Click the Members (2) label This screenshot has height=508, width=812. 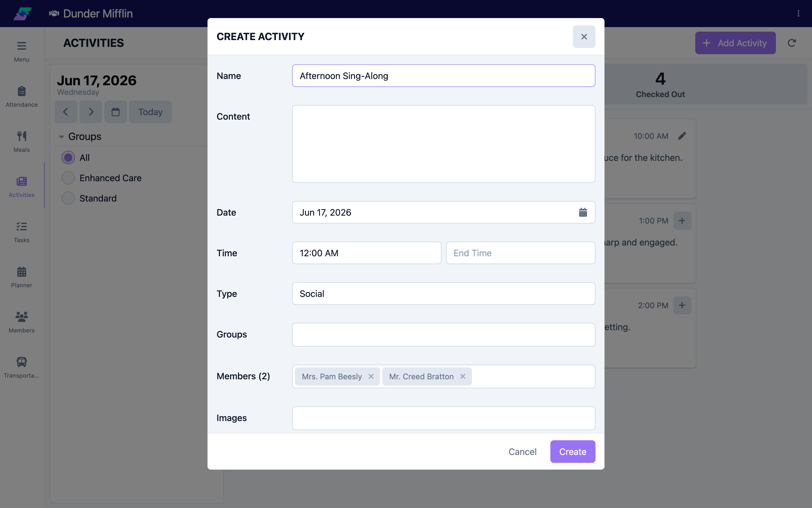point(243,376)
